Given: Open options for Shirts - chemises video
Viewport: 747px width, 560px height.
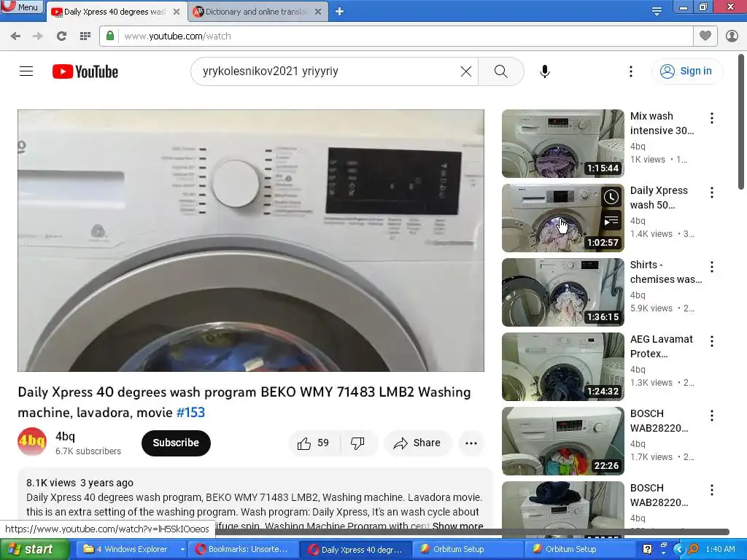Looking at the screenshot, I should coord(712,267).
